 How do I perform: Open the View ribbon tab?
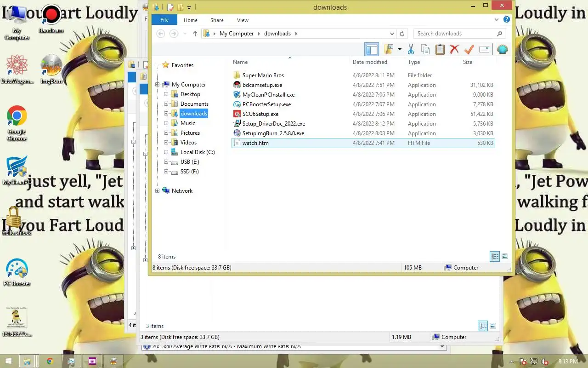[243, 20]
